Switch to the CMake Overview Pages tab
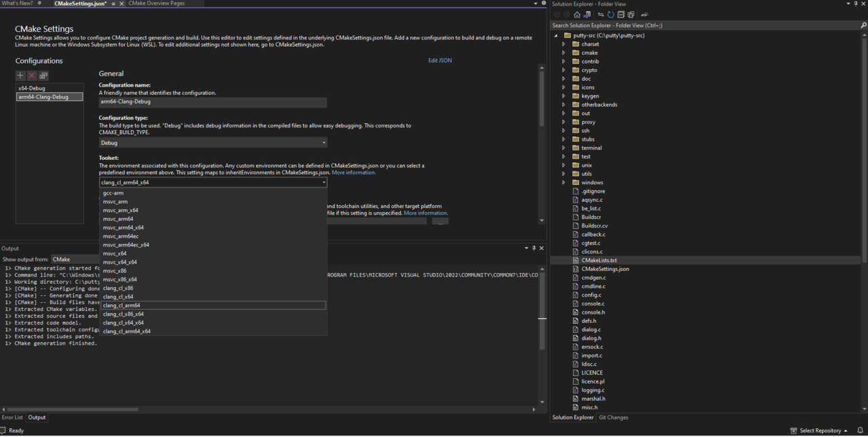This screenshot has width=868, height=437. (157, 3)
